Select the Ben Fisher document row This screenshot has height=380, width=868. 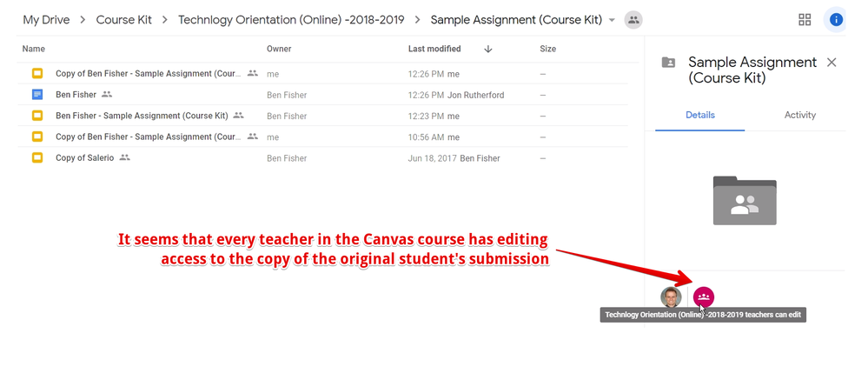pos(76,95)
